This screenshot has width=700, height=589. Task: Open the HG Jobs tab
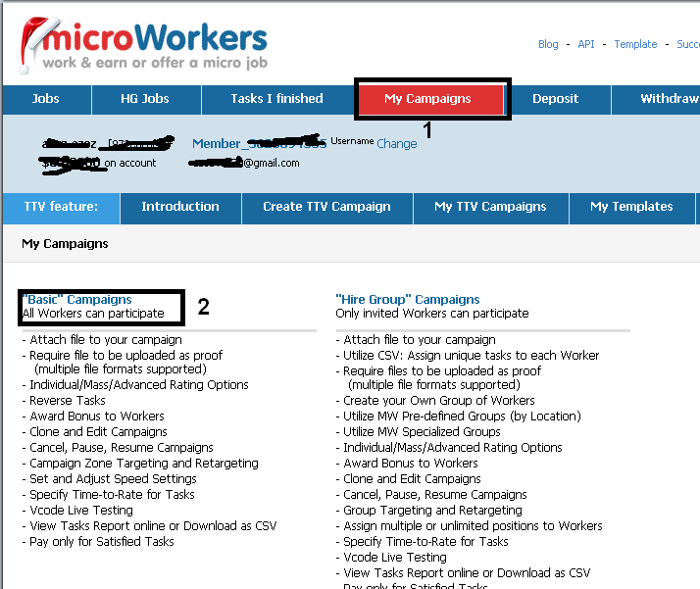(145, 99)
